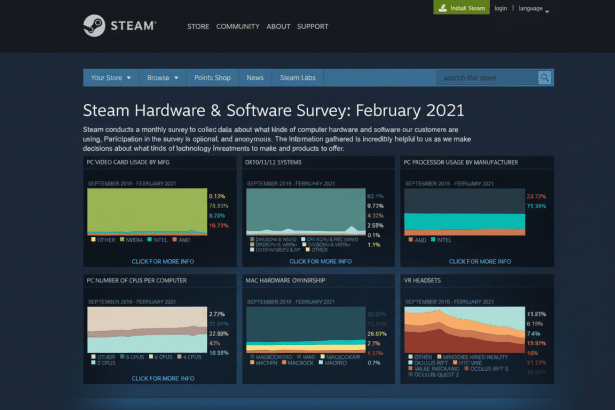Click the 8 CPUS legend swatch
615x410 pixels.
[x=122, y=357]
